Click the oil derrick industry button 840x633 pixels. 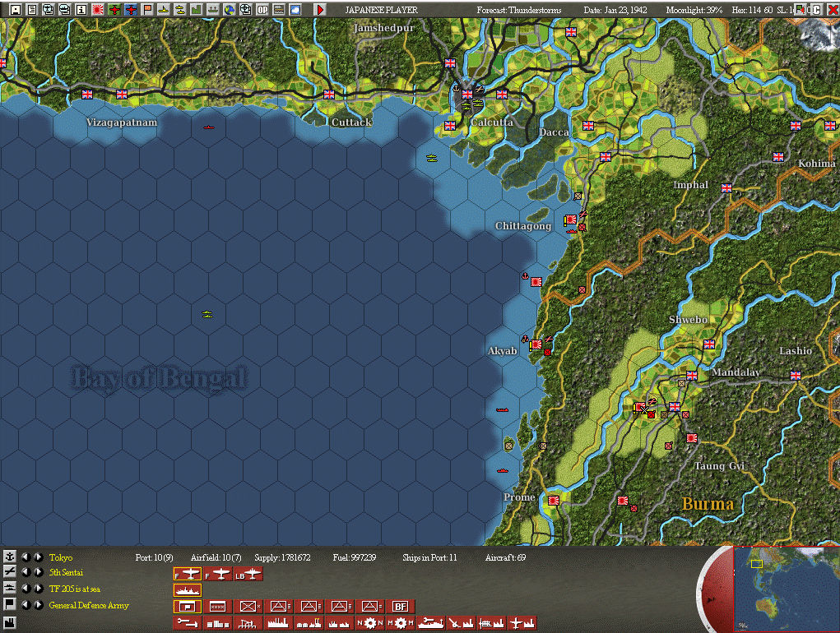pos(248,623)
